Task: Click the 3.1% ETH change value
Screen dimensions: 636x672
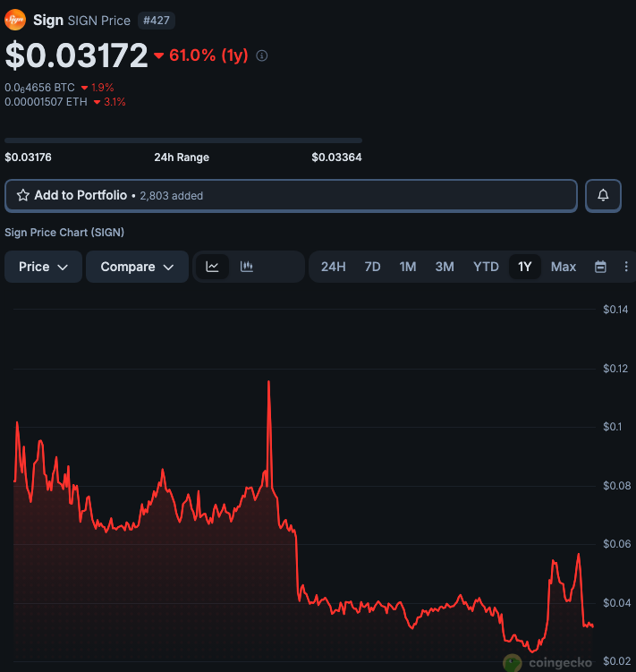Action: (114, 102)
